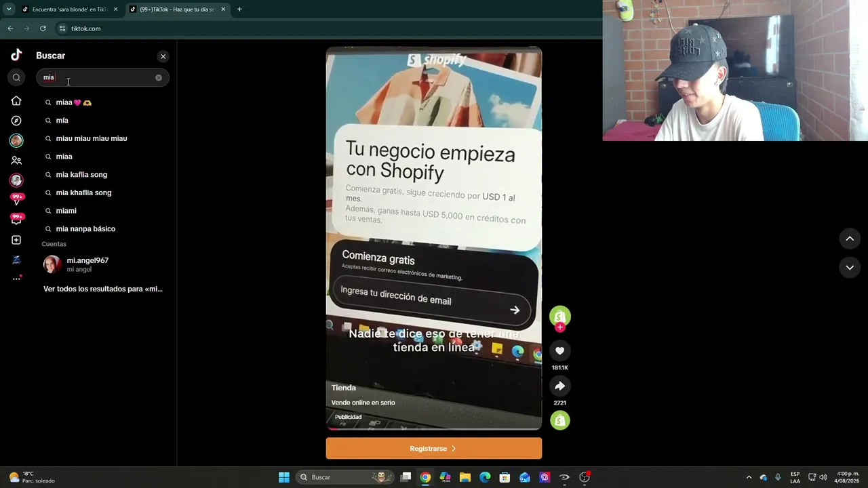Open the browser tab search dropdown arrow
Viewport: 868px width, 488px height.
[x=9, y=9]
